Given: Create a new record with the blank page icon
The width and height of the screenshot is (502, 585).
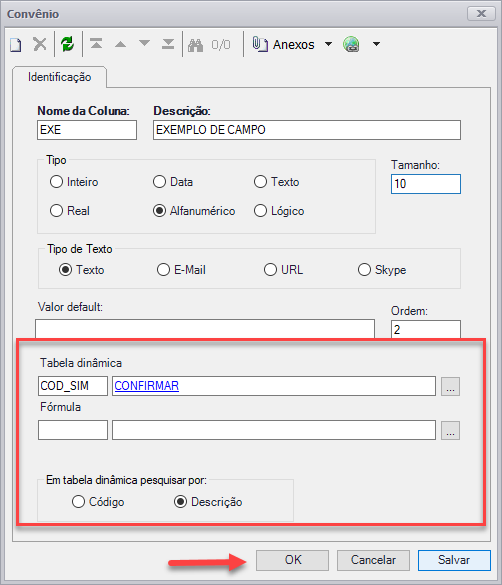Looking at the screenshot, I should [16, 44].
